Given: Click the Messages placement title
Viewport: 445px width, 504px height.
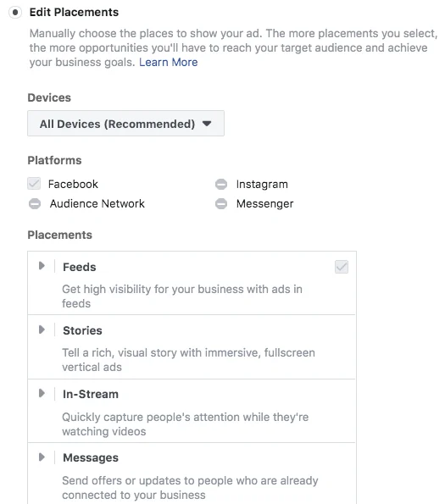Looking at the screenshot, I should [x=91, y=457].
